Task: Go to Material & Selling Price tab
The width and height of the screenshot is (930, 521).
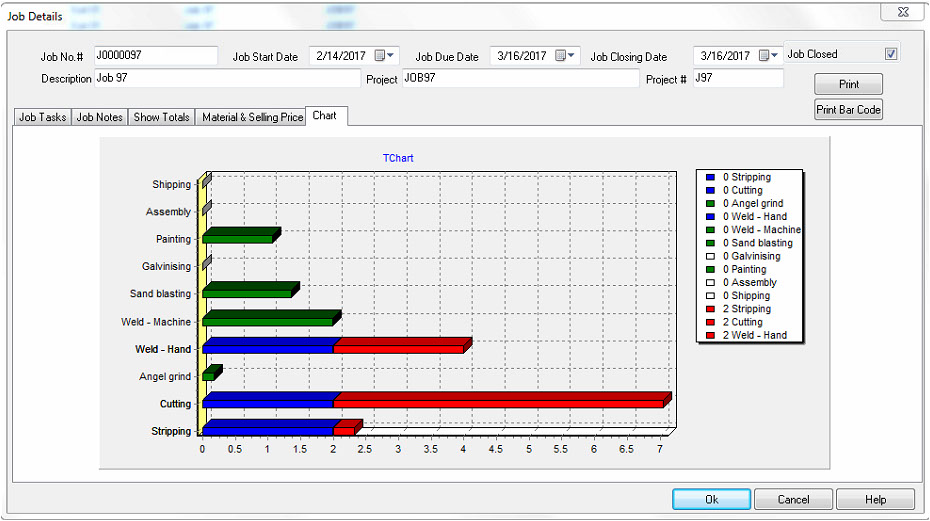Action: (252, 117)
